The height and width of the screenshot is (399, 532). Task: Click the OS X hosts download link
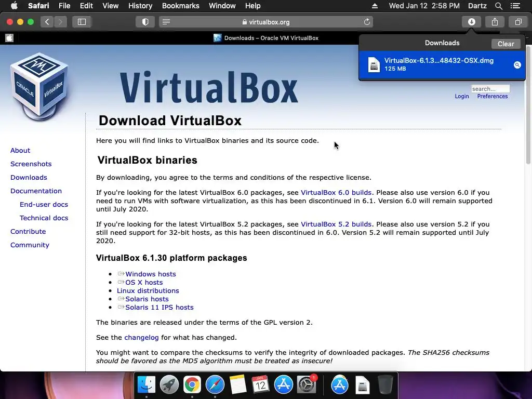[x=144, y=282]
